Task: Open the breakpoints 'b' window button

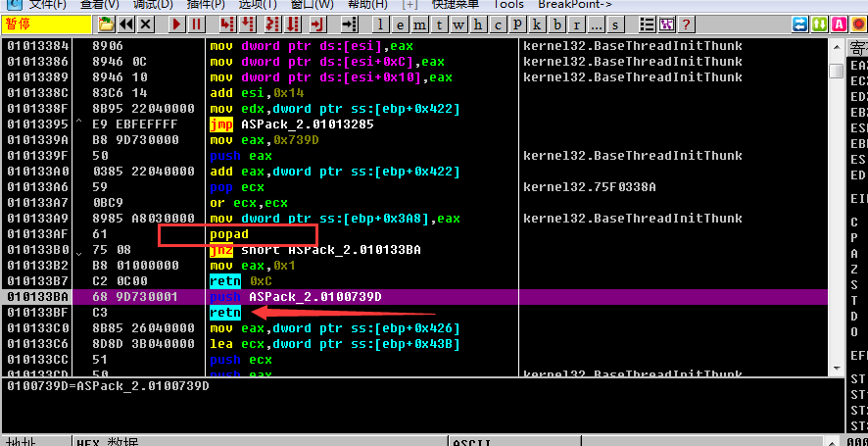Action: 556,24
